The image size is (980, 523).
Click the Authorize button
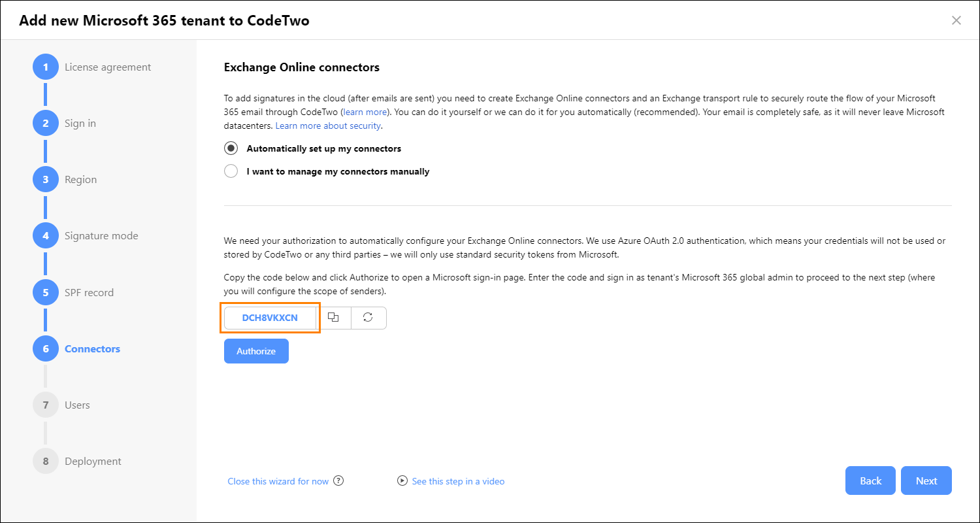[x=256, y=351]
